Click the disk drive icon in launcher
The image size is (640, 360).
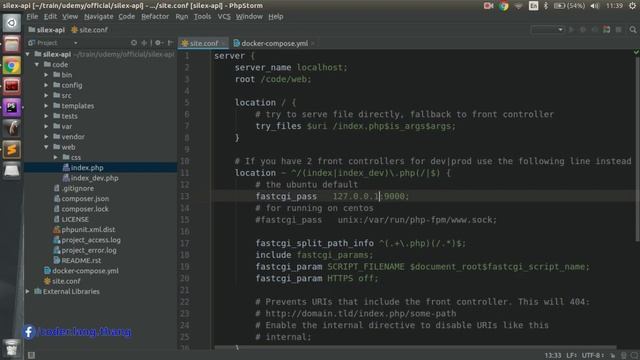click(11, 171)
